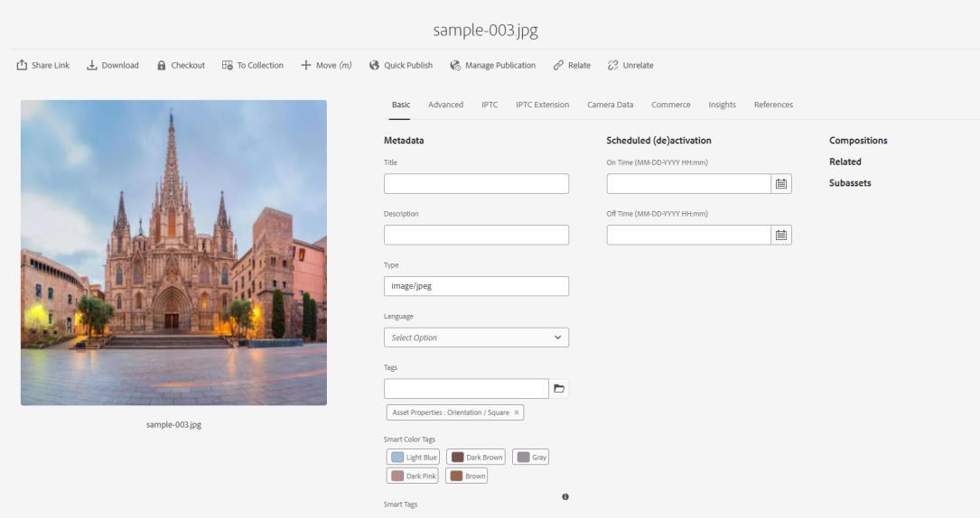Click the Compositions heading
The height and width of the screenshot is (518, 980).
click(858, 141)
